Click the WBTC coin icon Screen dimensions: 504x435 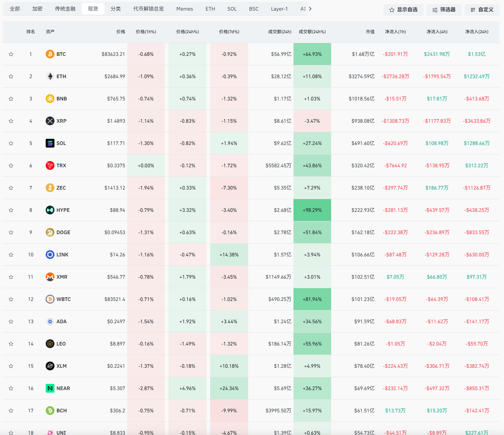tap(50, 299)
